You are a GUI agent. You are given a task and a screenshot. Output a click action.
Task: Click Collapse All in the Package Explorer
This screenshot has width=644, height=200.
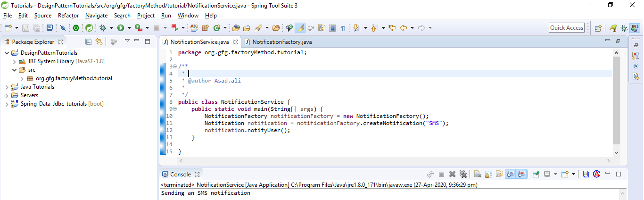pos(88,42)
